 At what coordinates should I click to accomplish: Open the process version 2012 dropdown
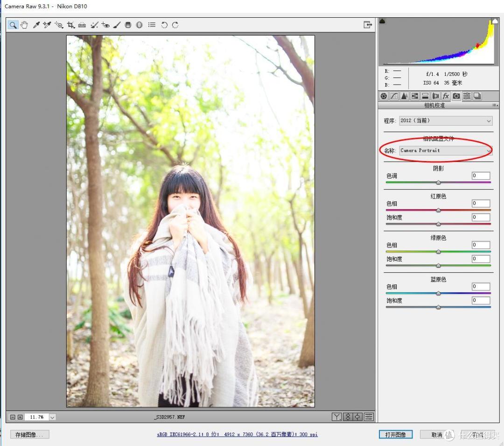click(x=446, y=121)
